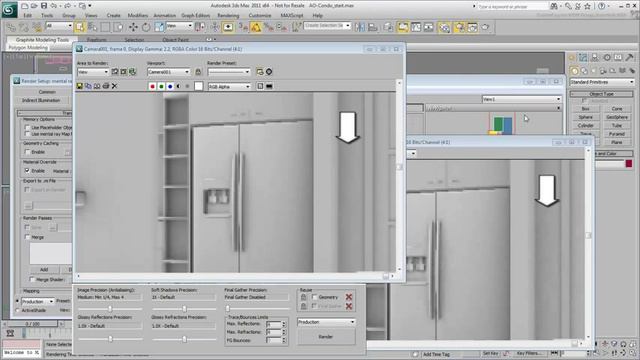The height and width of the screenshot is (360, 640).
Task: Select the Shapes category in Create panel
Action: click(x=584, y=71)
